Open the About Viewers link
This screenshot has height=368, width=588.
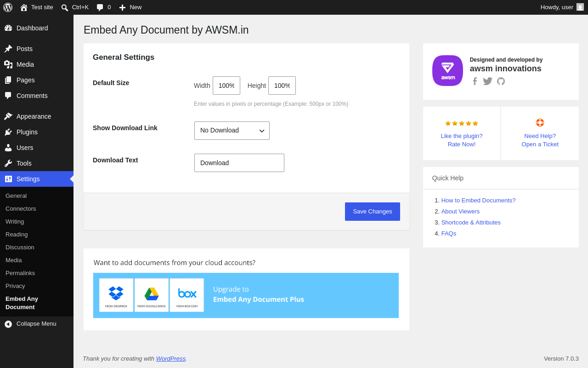pyautogui.click(x=460, y=212)
